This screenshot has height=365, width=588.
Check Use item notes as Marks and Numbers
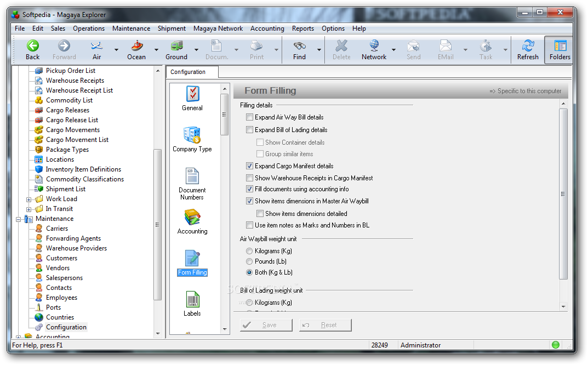pyautogui.click(x=249, y=225)
